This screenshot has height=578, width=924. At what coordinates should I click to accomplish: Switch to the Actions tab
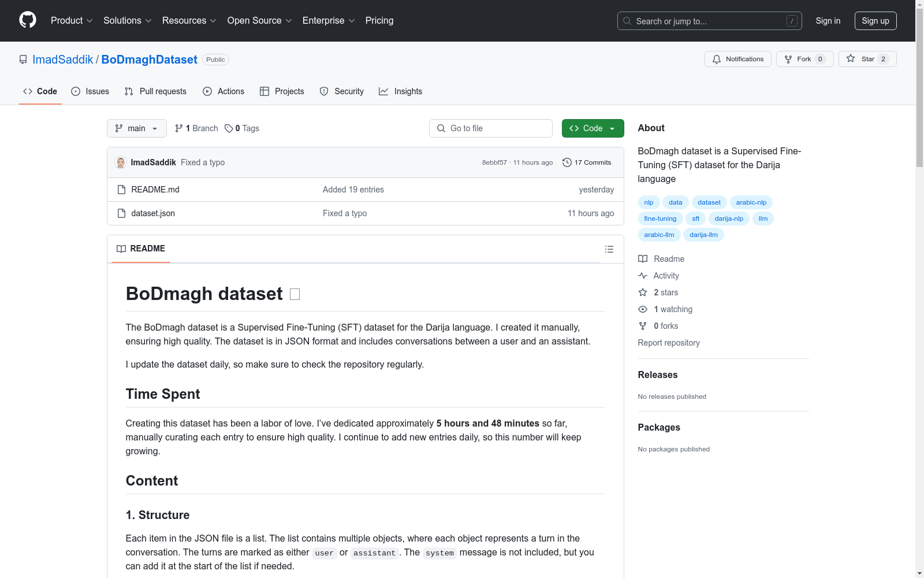click(x=223, y=91)
